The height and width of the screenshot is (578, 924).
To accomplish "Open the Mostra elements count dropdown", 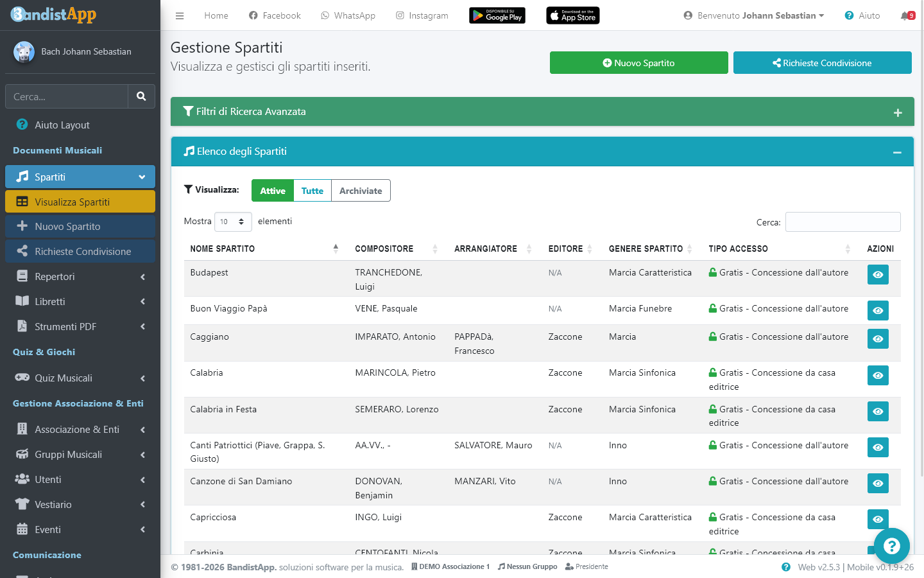I will click(x=232, y=222).
